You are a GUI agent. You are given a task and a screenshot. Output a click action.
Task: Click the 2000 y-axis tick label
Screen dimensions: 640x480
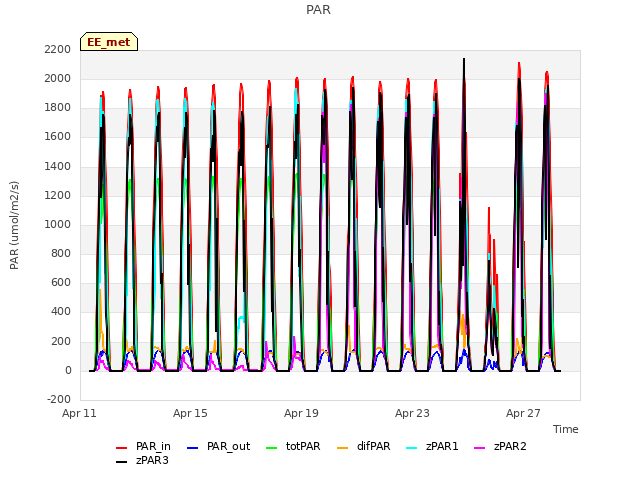click(58, 78)
